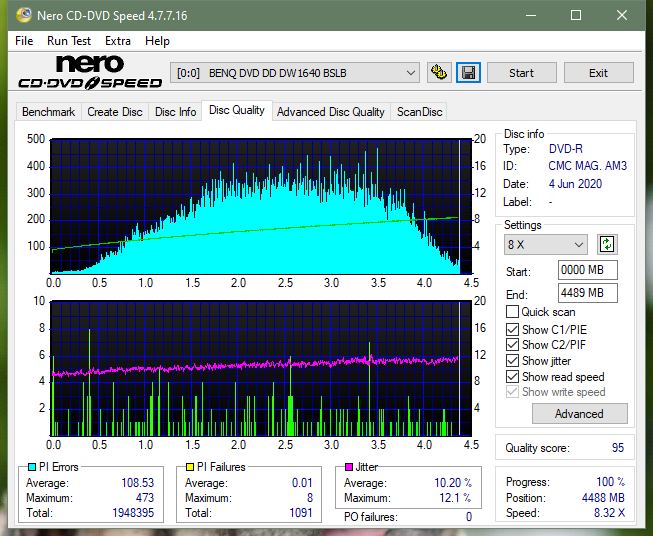The width and height of the screenshot is (653, 536).
Task: Click PI Errors total 1948395
Action: 133,513
